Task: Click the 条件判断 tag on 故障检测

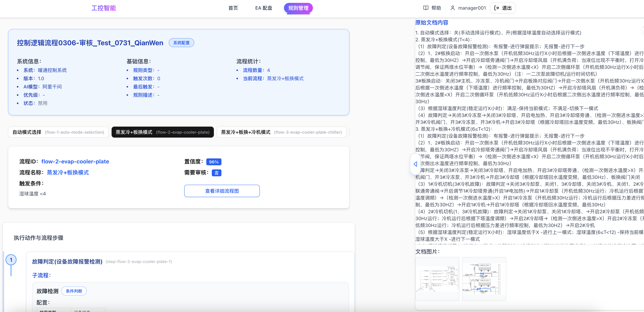Action: click(74, 291)
